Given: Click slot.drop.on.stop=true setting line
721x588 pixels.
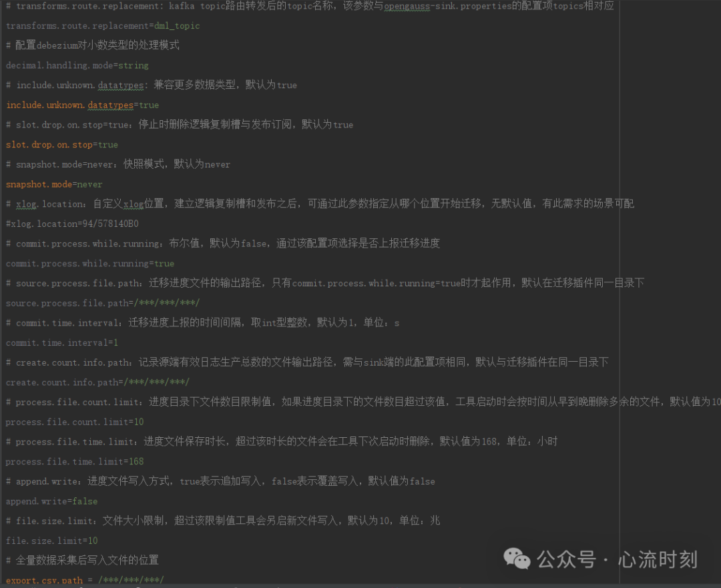Looking at the screenshot, I should point(62,145).
